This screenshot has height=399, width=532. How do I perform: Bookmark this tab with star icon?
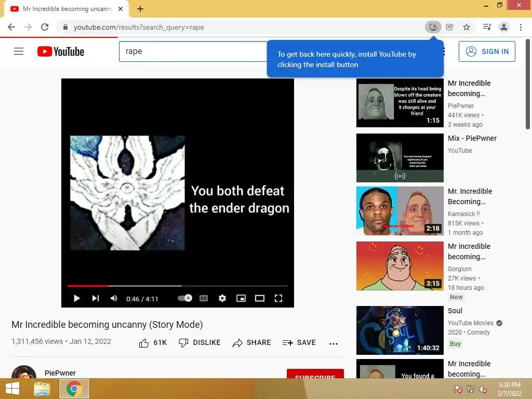point(467,27)
